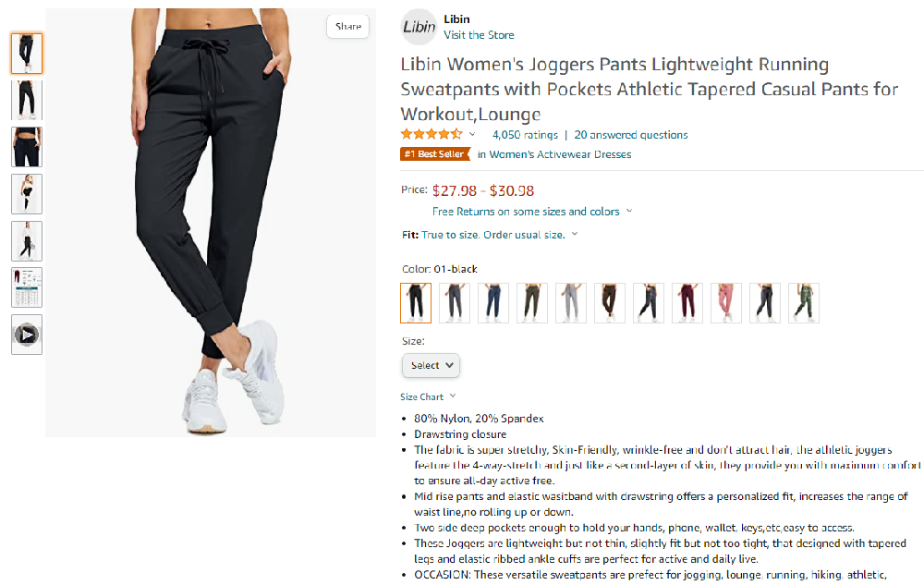
Task: Open the 4,050 ratings link
Action: [x=525, y=135]
